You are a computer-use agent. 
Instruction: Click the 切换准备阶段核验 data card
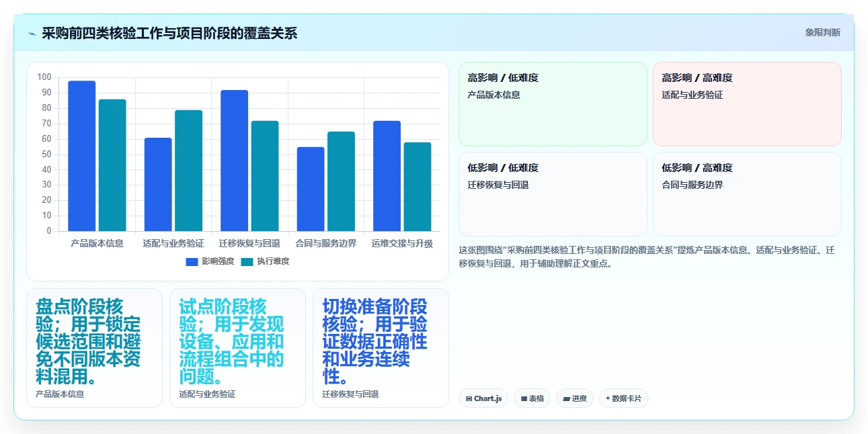tap(381, 348)
